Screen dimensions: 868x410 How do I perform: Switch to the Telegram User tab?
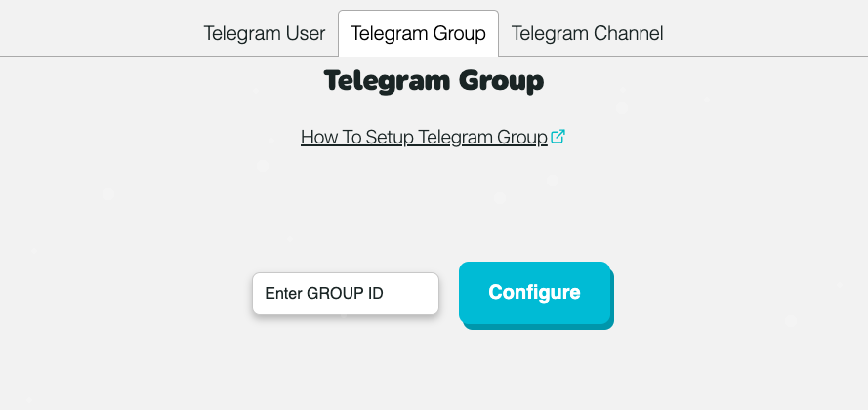coord(265,33)
